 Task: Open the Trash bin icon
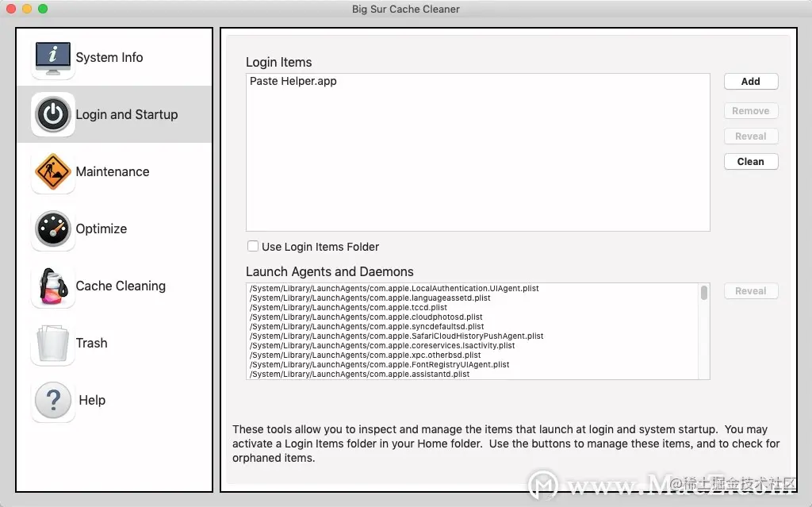[53, 344]
